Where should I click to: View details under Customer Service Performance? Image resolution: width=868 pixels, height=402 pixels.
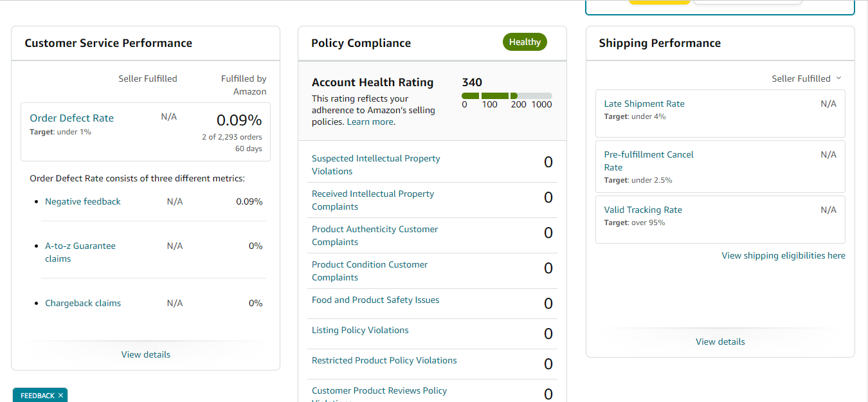(x=146, y=354)
